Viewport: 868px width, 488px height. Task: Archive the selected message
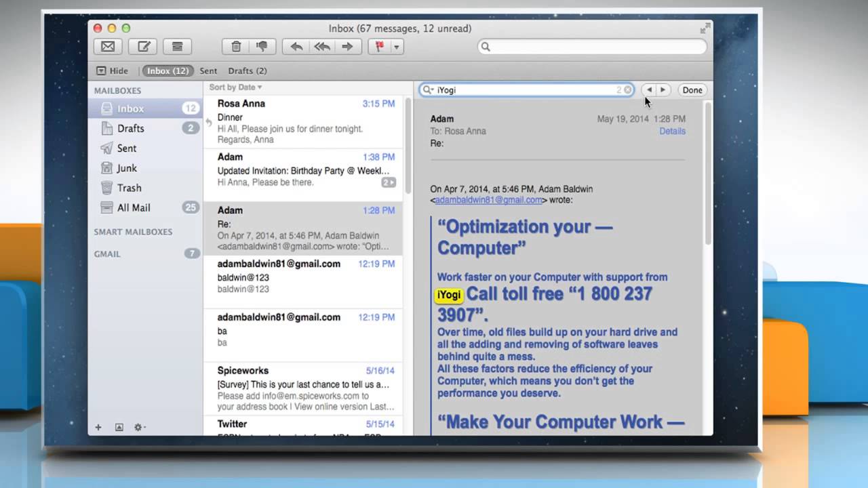[178, 46]
